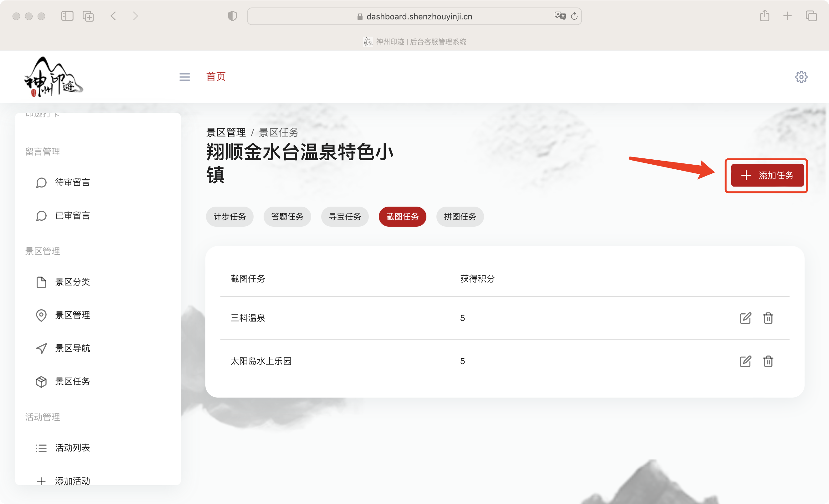Open 已审留言 message list

point(73,216)
